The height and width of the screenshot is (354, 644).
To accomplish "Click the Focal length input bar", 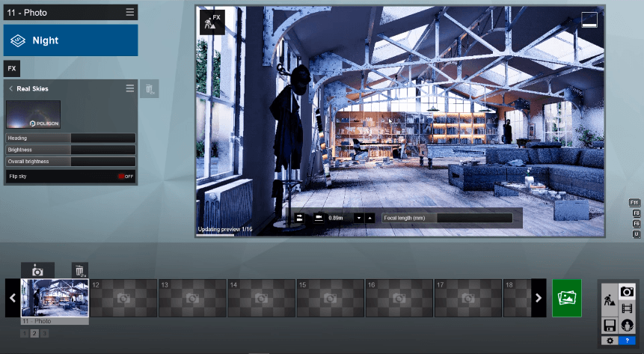I will coord(474,218).
